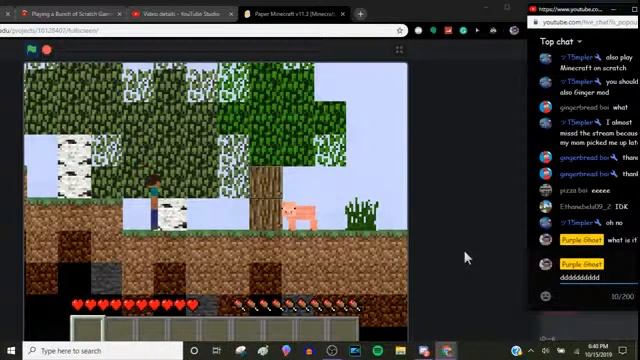The width and height of the screenshot is (640, 360).
Task: Open the browser profile avatar
Action: click(x=514, y=30)
